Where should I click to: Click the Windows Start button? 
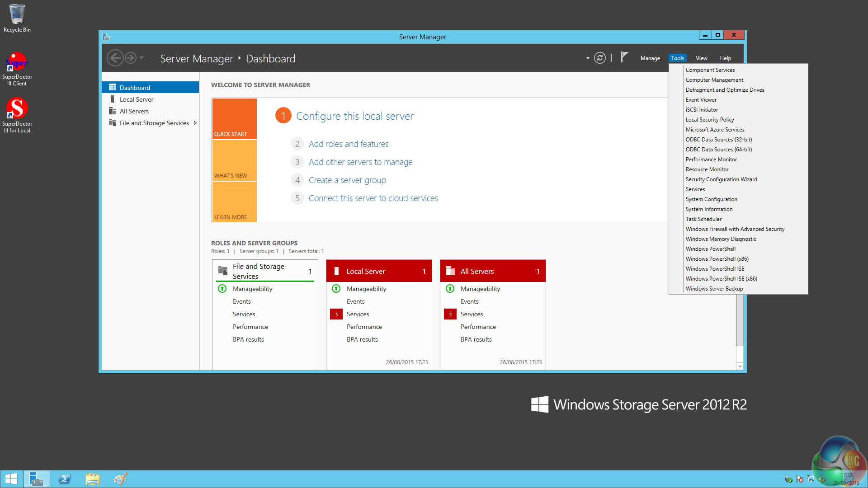(x=11, y=479)
